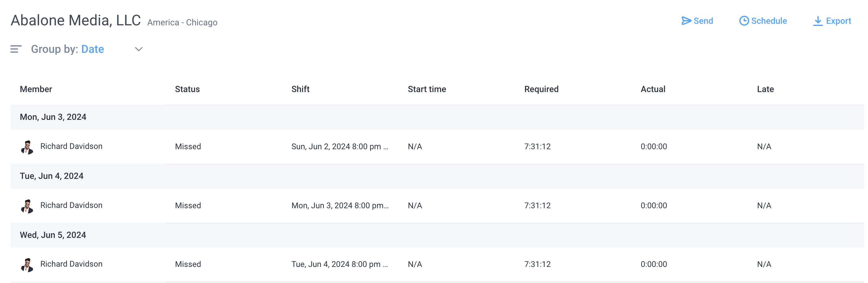Click the Export download-arrow icon
The width and height of the screenshot is (868, 283).
point(818,21)
